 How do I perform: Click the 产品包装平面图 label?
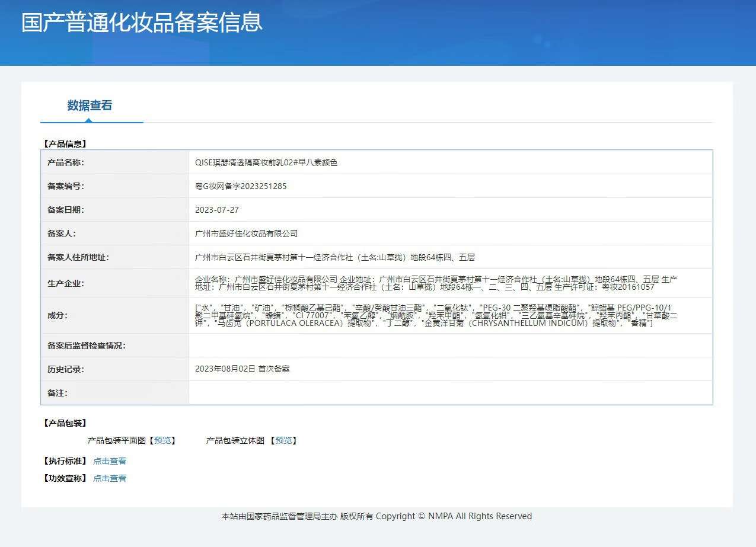point(117,440)
